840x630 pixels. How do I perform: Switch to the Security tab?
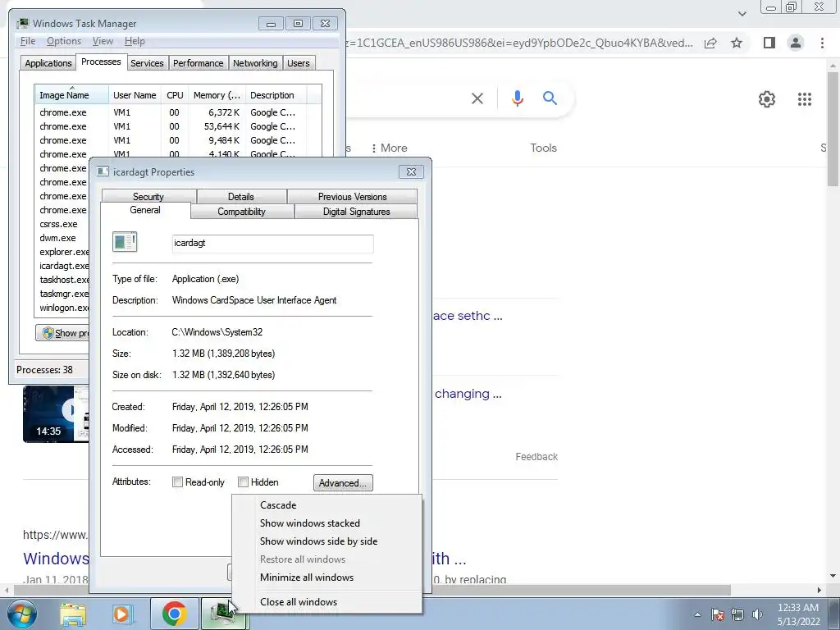[x=148, y=197]
